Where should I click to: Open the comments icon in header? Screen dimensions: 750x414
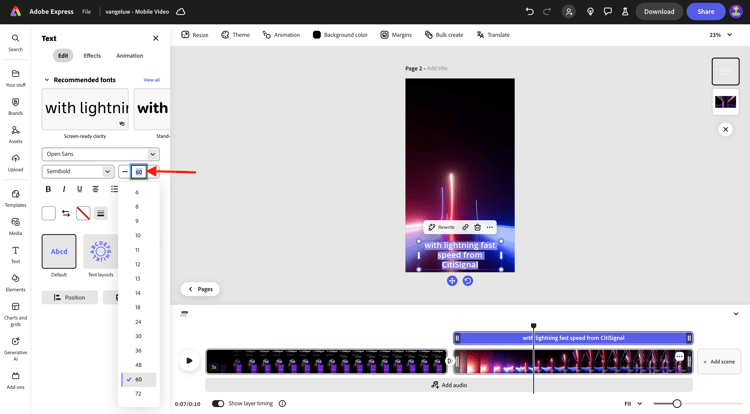(607, 11)
